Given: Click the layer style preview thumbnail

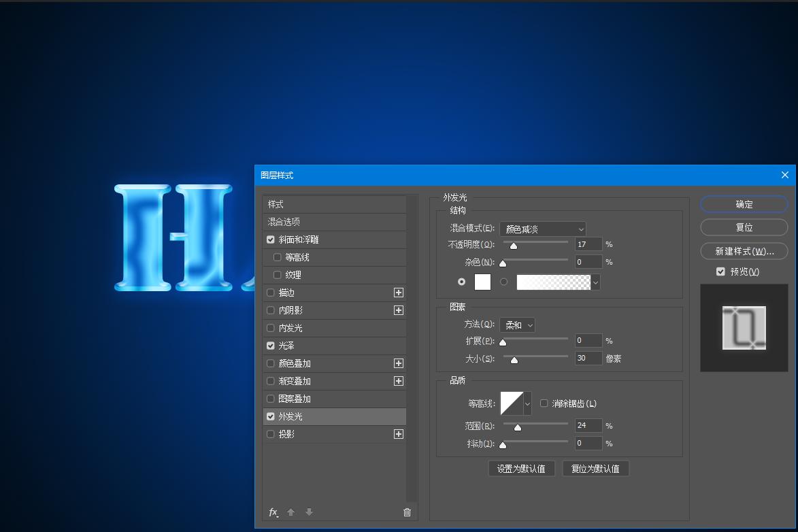Looking at the screenshot, I should pos(744,328).
